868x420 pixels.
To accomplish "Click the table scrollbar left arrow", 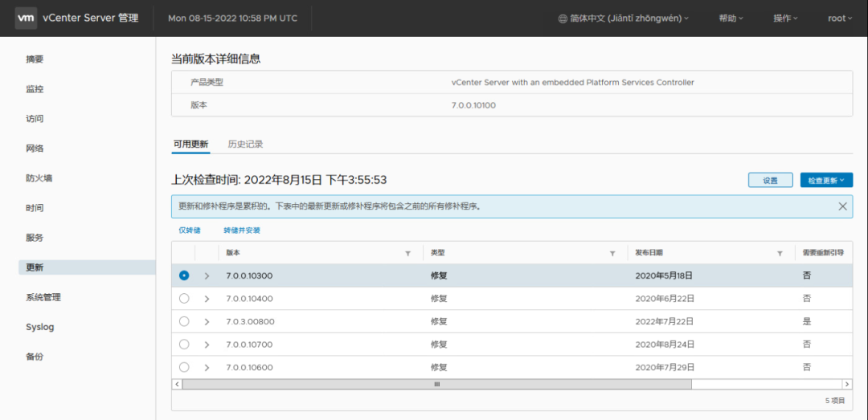I will (177, 384).
